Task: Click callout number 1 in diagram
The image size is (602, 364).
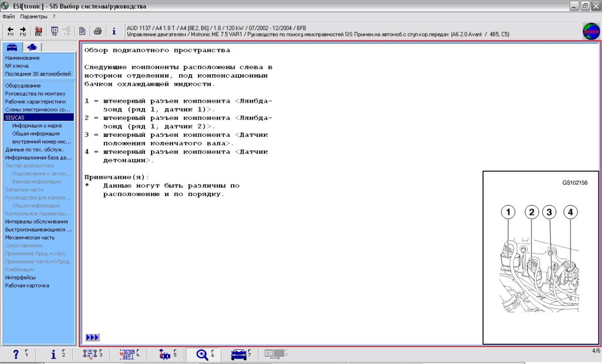Action: [508, 213]
